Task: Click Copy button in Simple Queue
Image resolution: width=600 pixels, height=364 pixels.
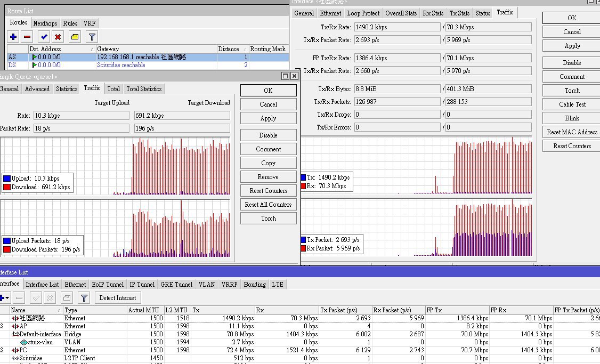Action: 268,163
